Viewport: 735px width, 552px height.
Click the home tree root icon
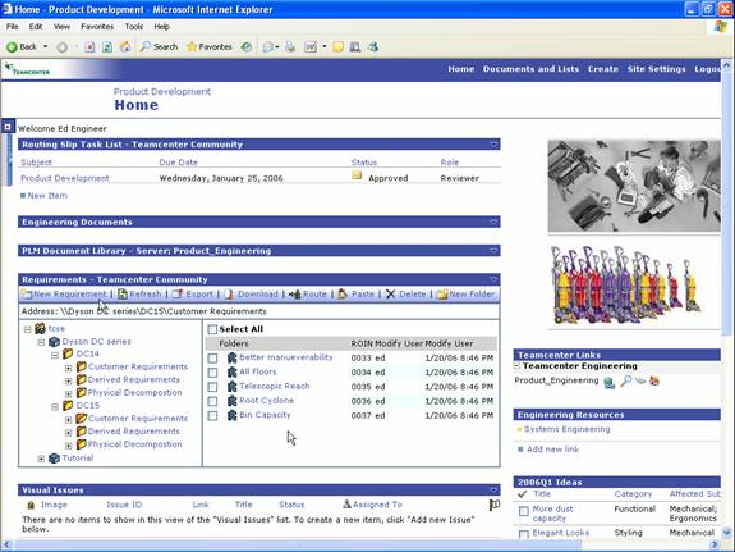(x=40, y=329)
